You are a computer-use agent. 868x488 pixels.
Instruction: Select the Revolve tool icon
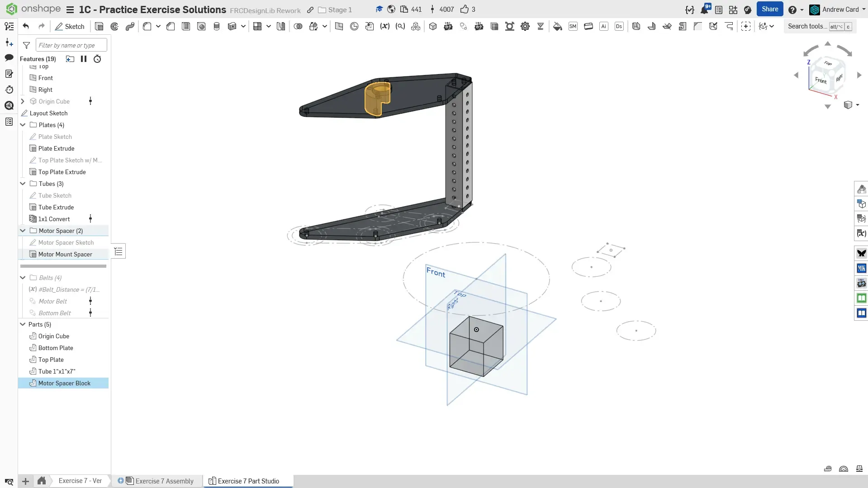[114, 26]
